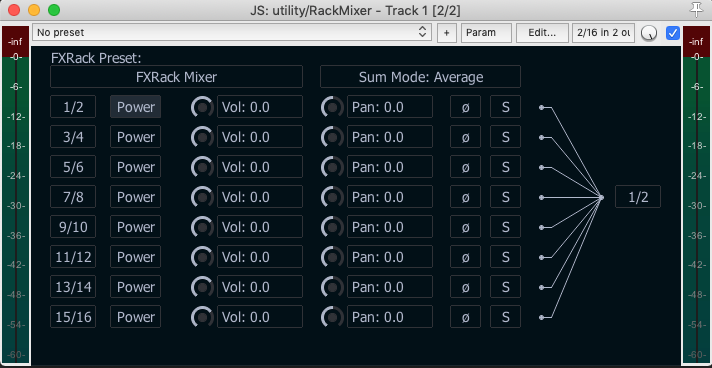The width and height of the screenshot is (712, 368).
Task: Solo channel 7/8 with S button
Action: pos(505,197)
